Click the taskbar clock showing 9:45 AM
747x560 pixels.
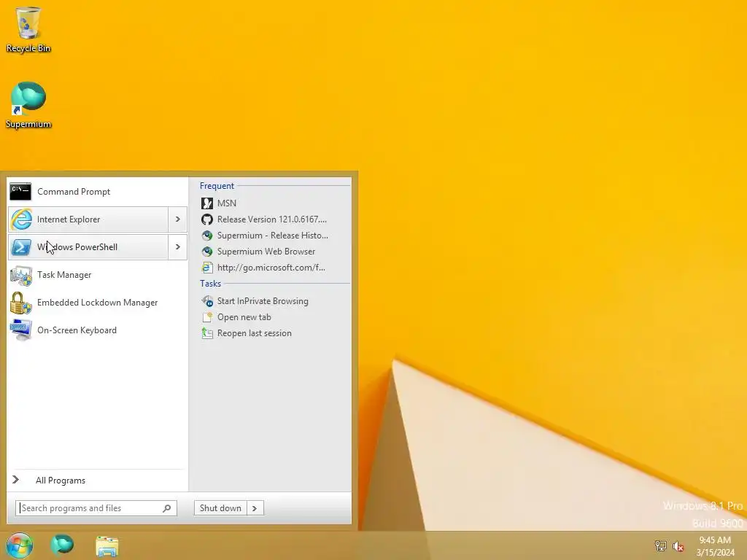[x=715, y=546]
